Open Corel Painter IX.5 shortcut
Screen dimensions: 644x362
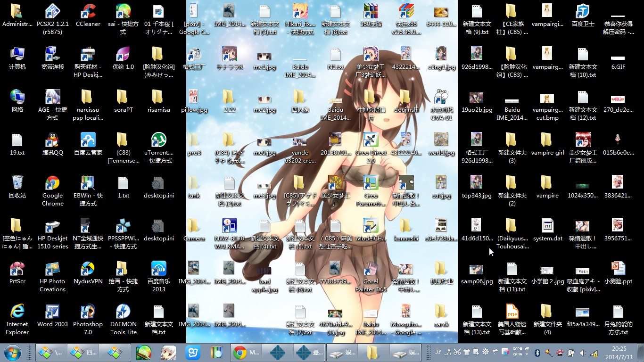coord(371,268)
